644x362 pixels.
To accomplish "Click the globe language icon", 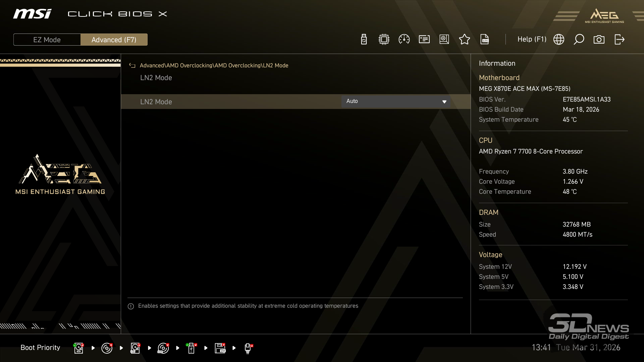I will [x=558, y=40].
